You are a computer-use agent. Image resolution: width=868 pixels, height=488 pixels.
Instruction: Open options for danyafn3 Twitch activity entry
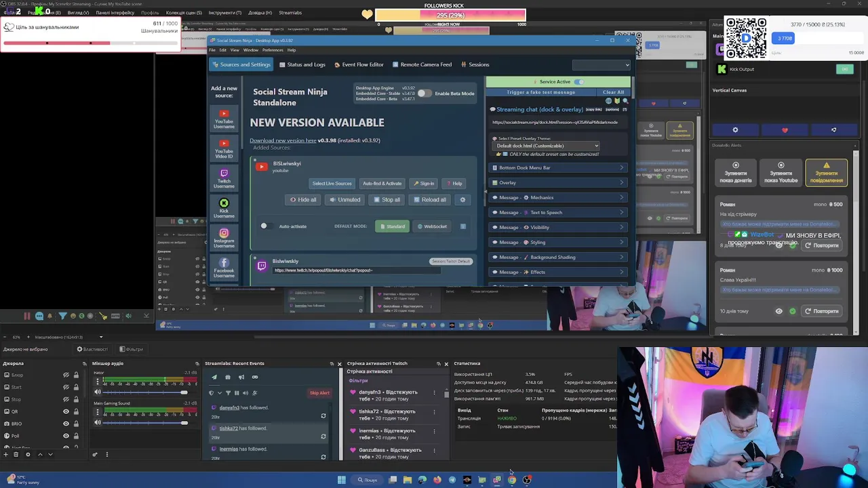[435, 392]
